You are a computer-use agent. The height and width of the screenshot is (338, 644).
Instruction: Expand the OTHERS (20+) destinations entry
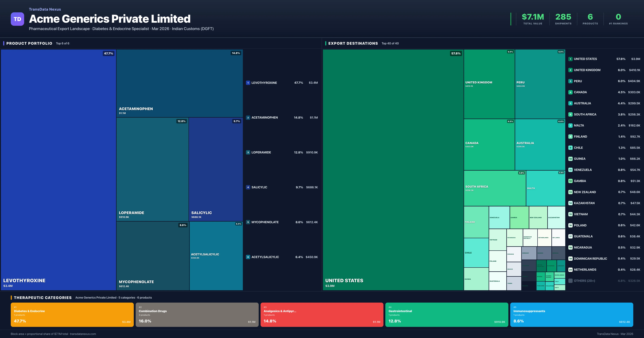tap(585, 280)
